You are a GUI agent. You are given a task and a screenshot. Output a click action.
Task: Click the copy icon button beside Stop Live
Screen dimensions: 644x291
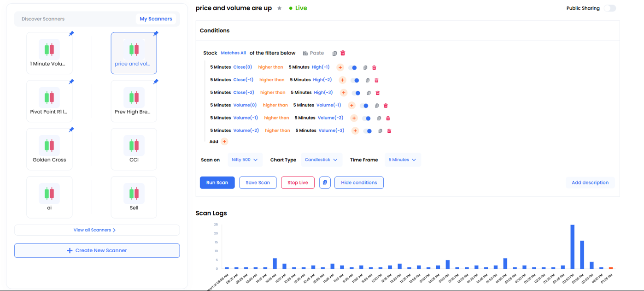(325, 183)
